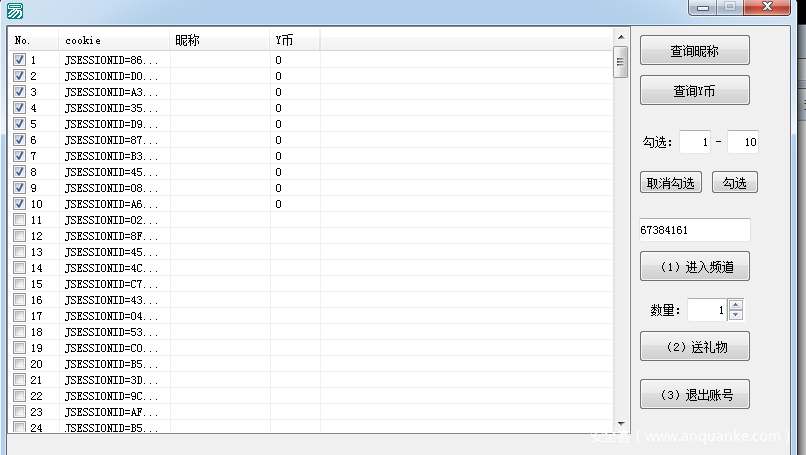Tick the checkbox for row 20
This screenshot has width=806, height=455.
pyautogui.click(x=19, y=364)
